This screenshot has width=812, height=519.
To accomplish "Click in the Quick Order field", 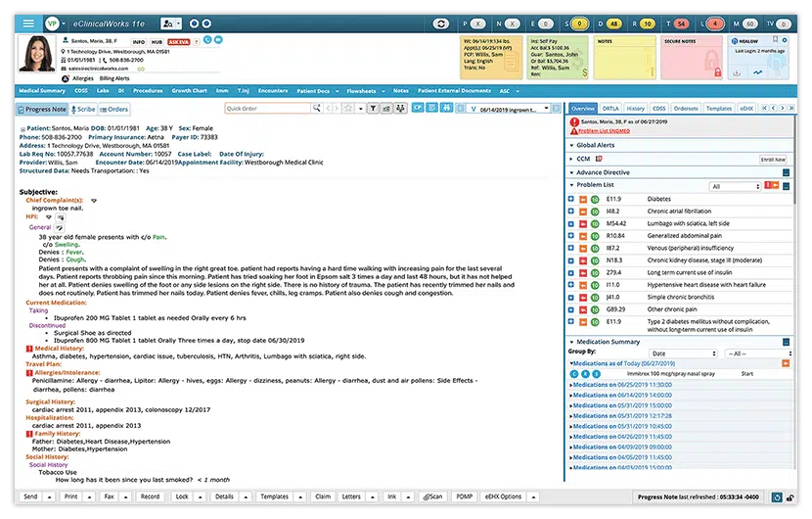I will (281, 109).
